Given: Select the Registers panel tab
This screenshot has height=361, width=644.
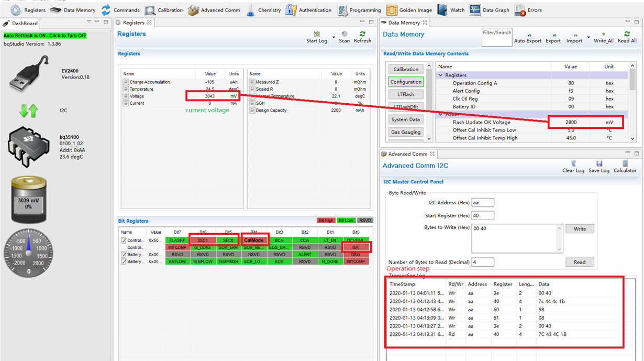Looking at the screenshot, I should (x=134, y=23).
